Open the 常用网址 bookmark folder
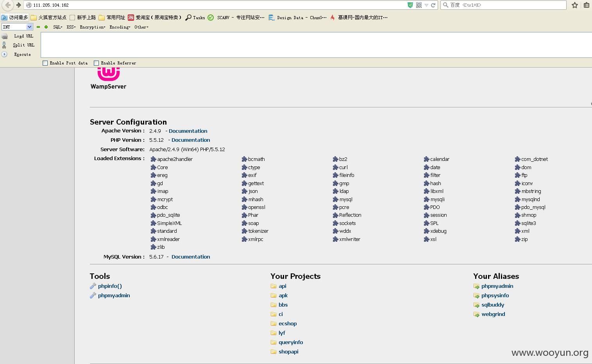592x364 pixels. point(112,18)
